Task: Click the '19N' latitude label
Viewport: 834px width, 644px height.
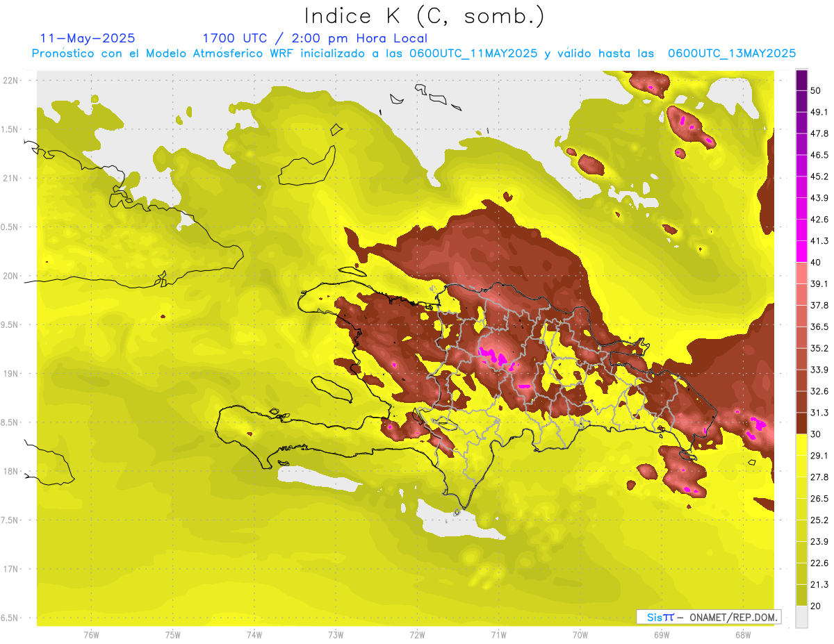Action: point(11,373)
